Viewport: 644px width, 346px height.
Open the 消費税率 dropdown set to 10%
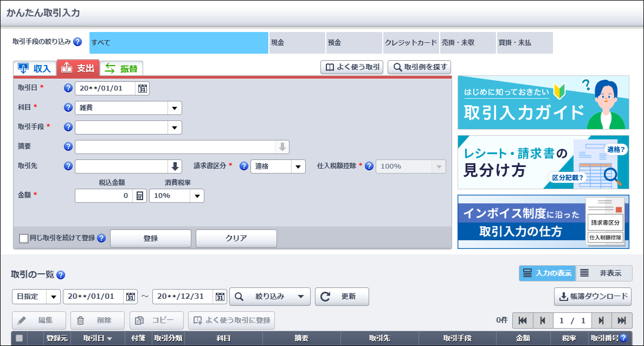(x=197, y=196)
